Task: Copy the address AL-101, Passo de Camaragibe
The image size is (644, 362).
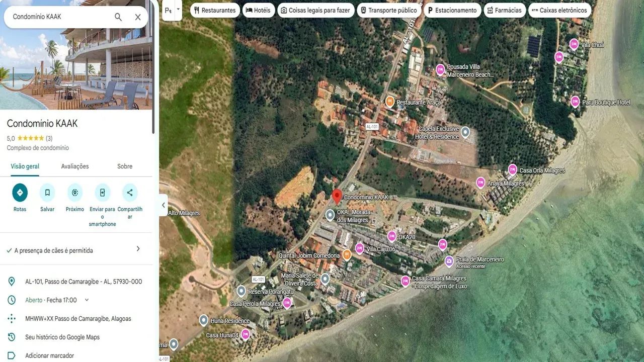Action: click(x=76, y=282)
